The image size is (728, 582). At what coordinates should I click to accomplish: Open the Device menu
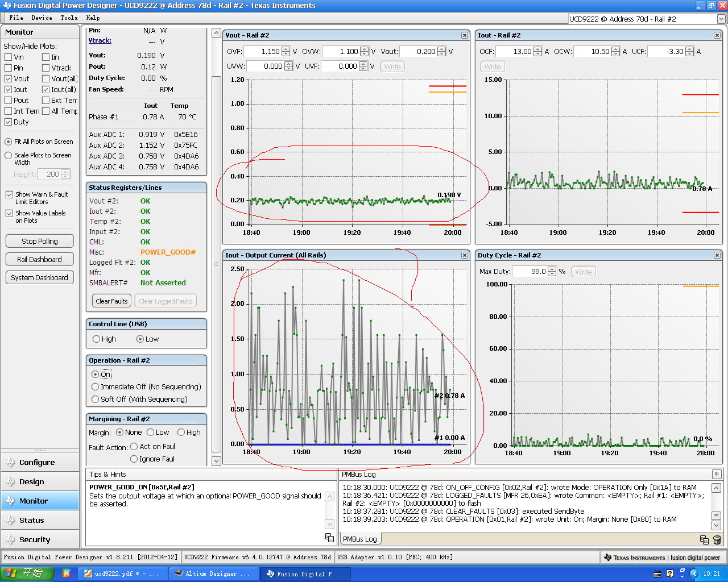[x=42, y=18]
